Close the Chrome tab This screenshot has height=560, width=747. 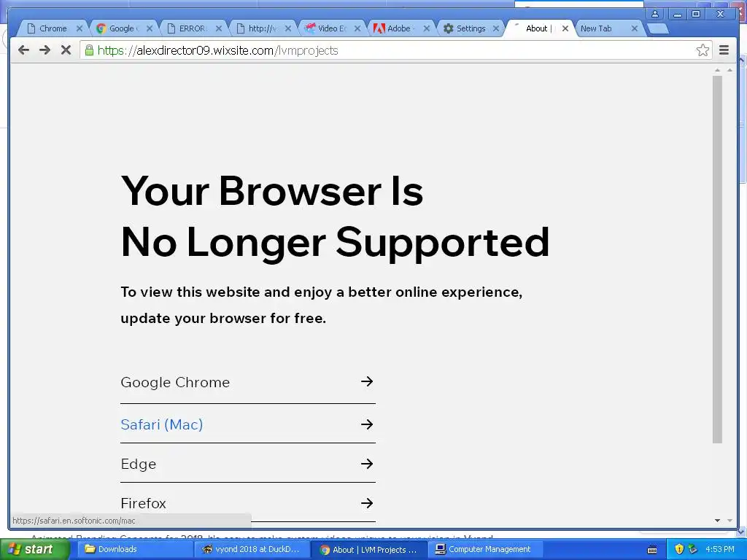coord(80,28)
